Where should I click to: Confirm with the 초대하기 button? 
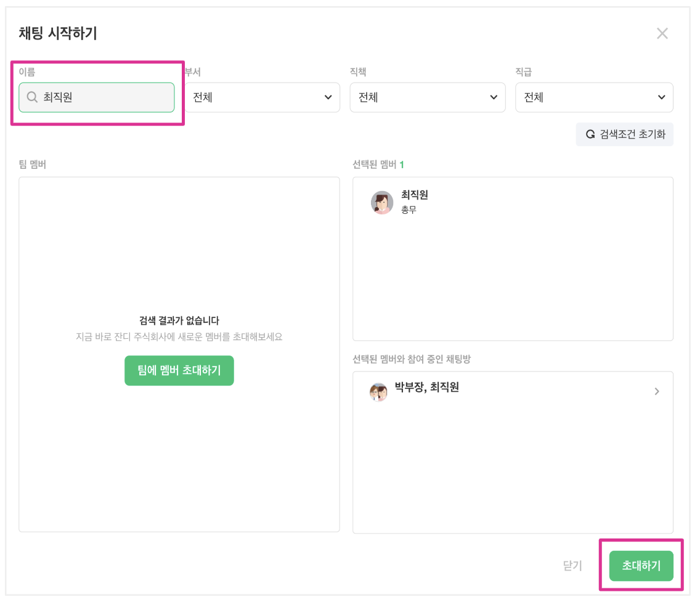click(641, 566)
